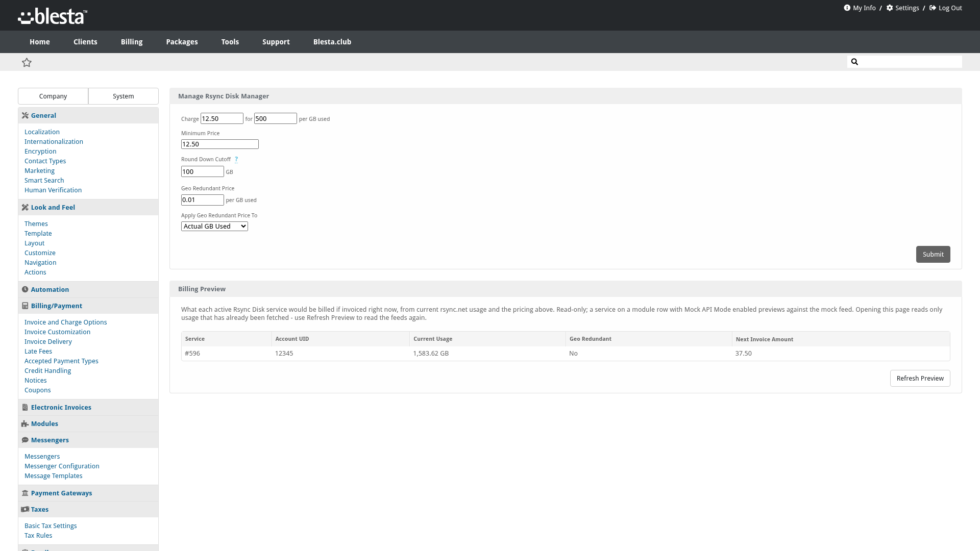Open the Navigation link

[x=40, y=262]
